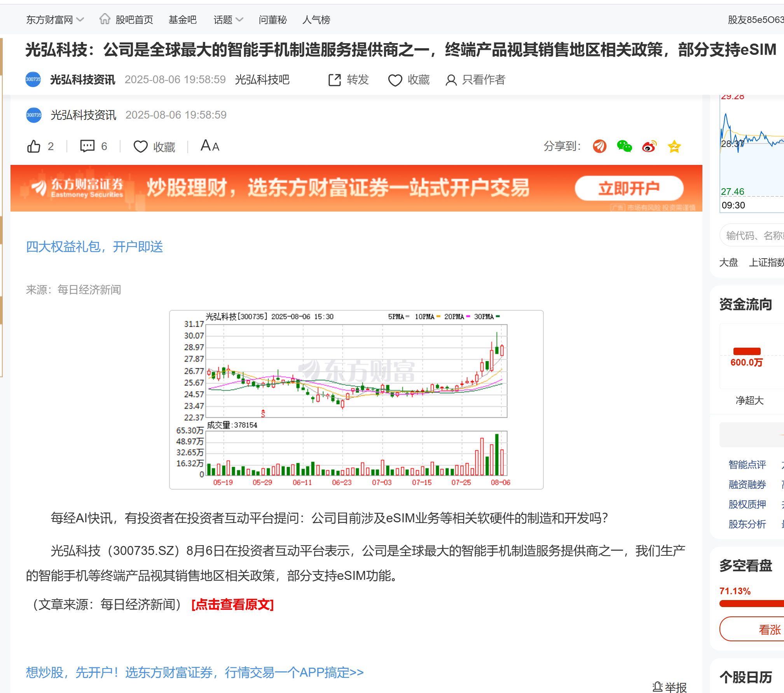The height and width of the screenshot is (693, 784).
Task: Click the heart 收藏 icon below the author line
Action: (x=140, y=147)
